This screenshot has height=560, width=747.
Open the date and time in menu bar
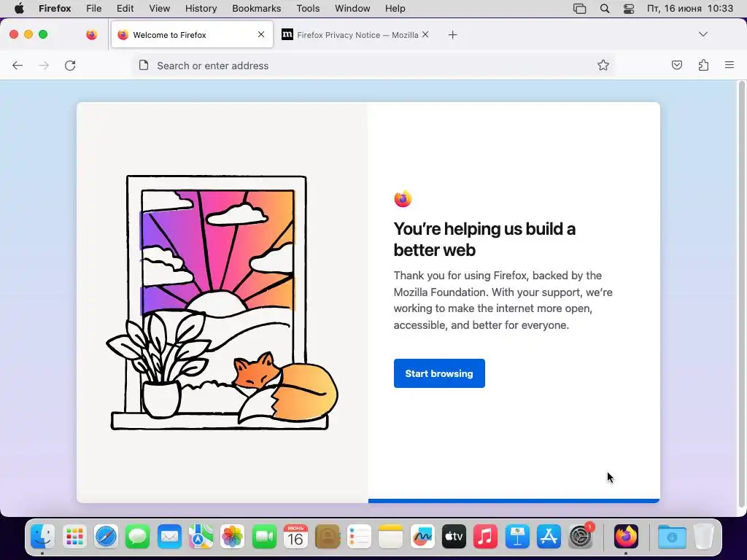(690, 9)
